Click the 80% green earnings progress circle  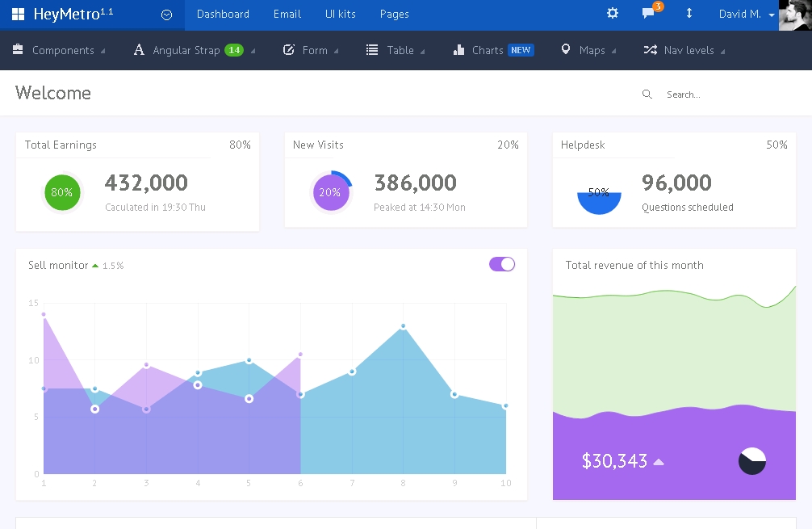(62, 192)
